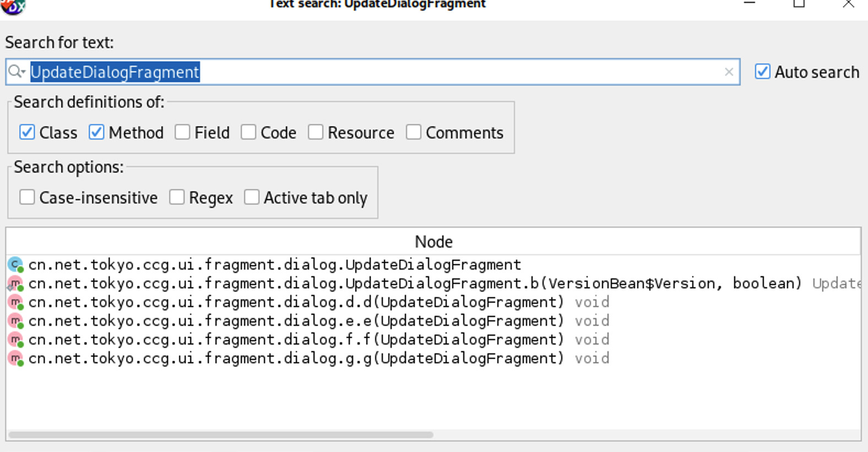Viewport: 868px width, 452px height.
Task: Clear the search text with X icon
Action: pyautogui.click(x=729, y=72)
